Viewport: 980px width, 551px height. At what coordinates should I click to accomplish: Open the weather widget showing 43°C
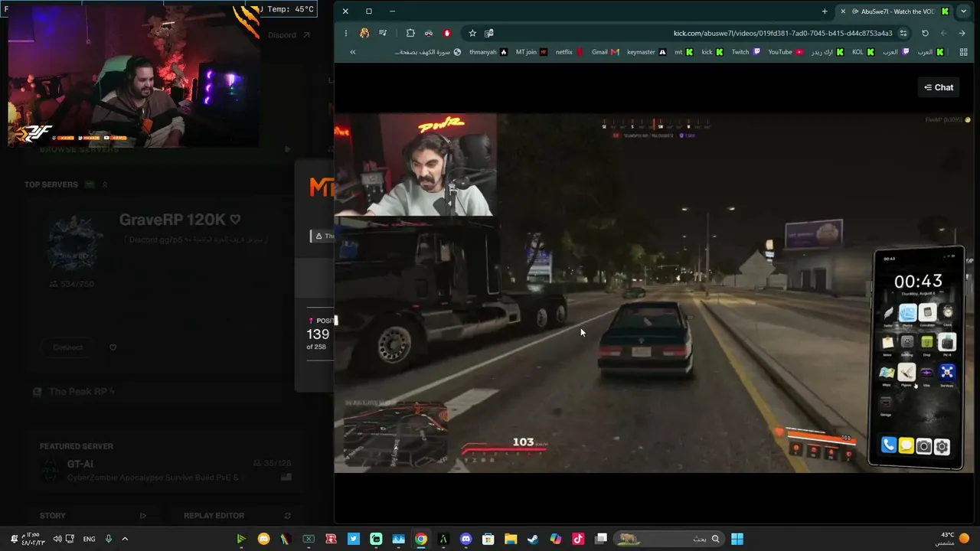point(955,539)
